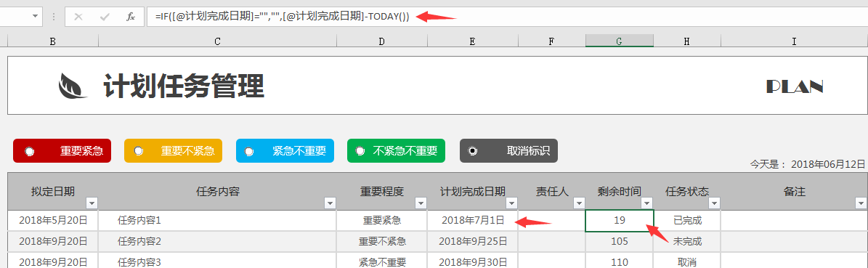Open the 拟定日期 filter dropdown
This screenshot has height=268, width=868.
(92, 203)
